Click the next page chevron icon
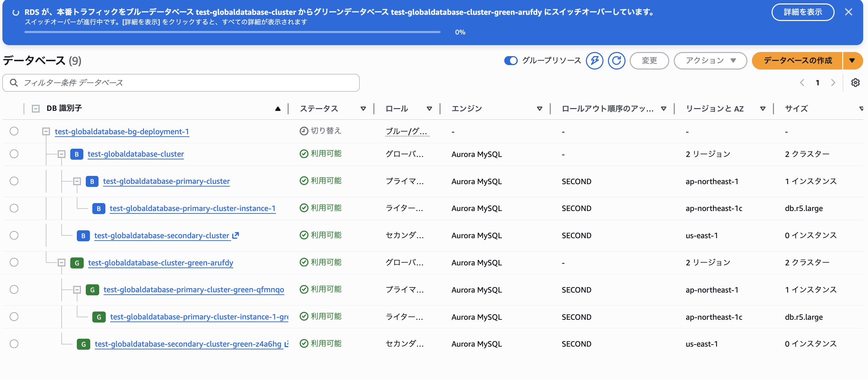868x380 pixels. pyautogui.click(x=833, y=83)
